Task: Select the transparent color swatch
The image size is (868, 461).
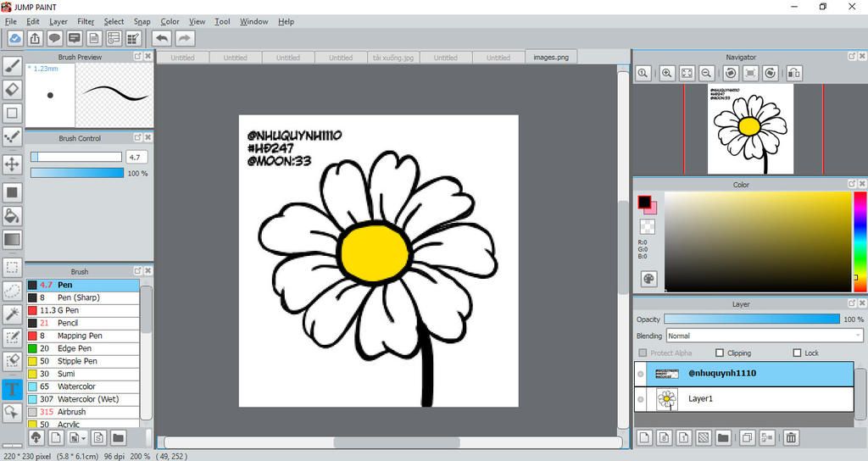Action: point(647,226)
